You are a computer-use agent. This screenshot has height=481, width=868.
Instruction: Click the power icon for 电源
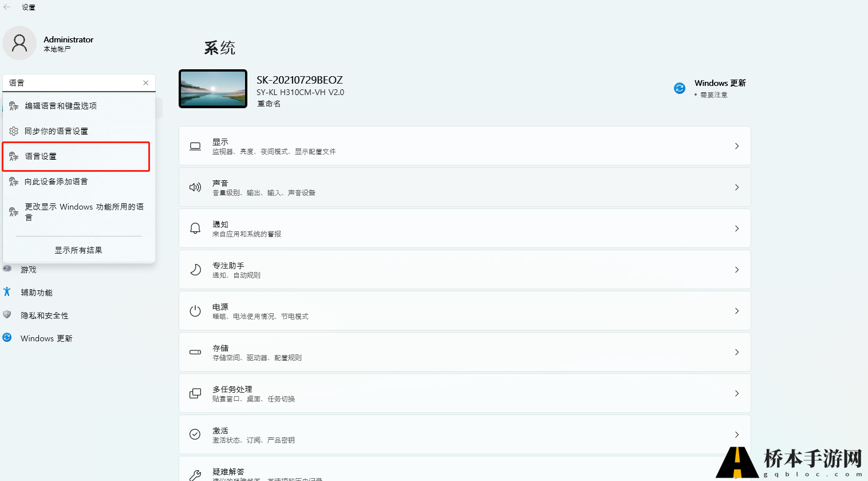[x=195, y=311]
